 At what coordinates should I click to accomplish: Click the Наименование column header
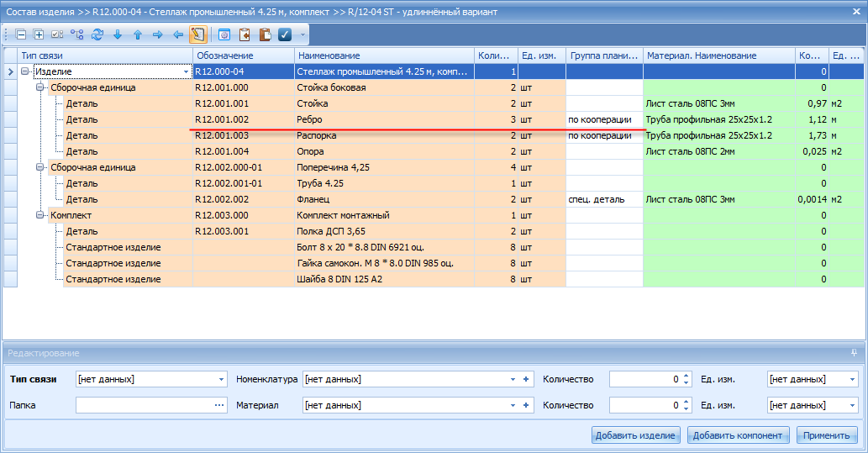click(x=384, y=55)
